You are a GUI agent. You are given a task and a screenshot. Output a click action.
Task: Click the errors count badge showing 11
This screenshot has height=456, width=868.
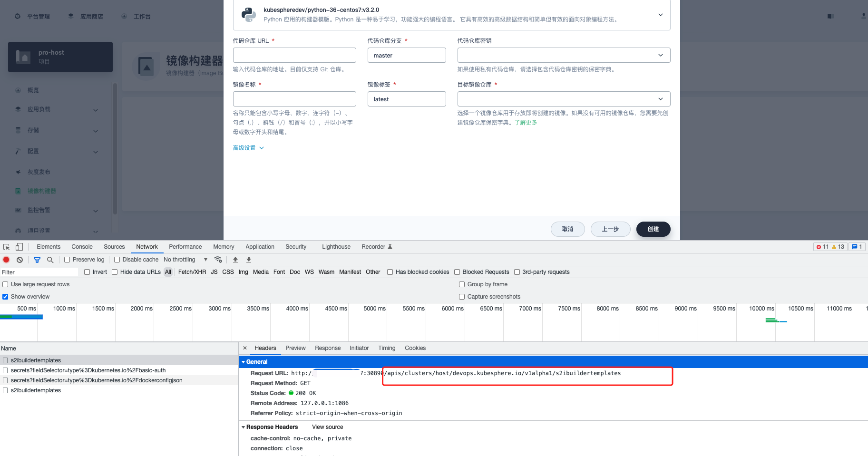[x=822, y=247]
